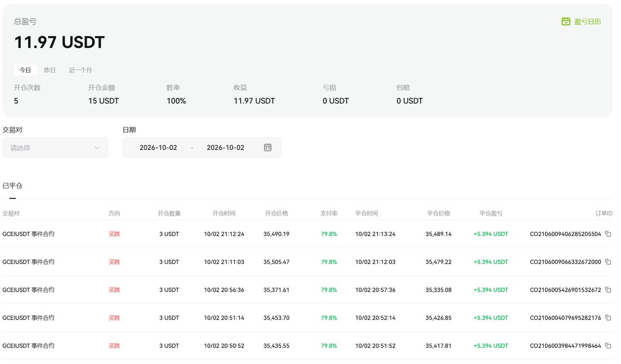This screenshot has height=364, width=621.
Task: Copy order ID CO2106009406285205504
Action: coord(608,234)
